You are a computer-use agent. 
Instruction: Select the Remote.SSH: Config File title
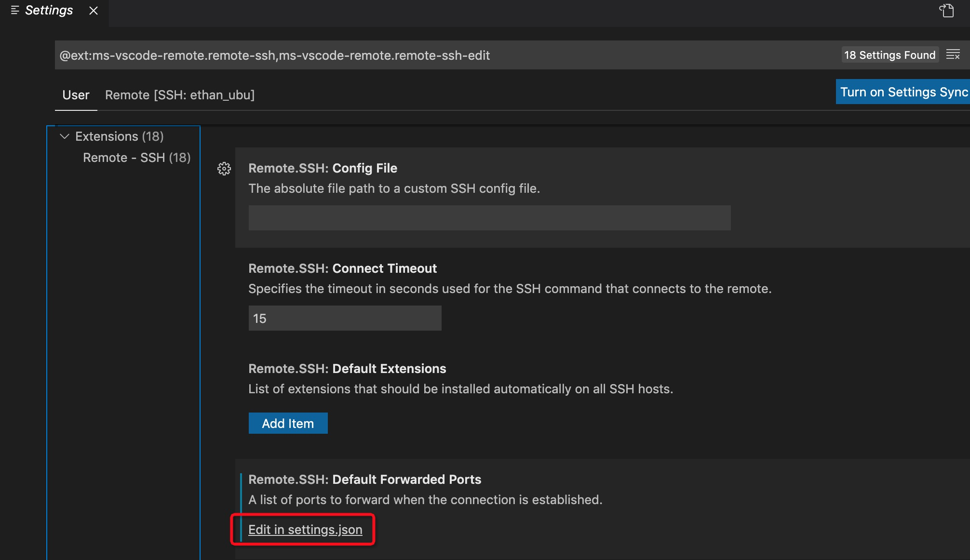(323, 168)
